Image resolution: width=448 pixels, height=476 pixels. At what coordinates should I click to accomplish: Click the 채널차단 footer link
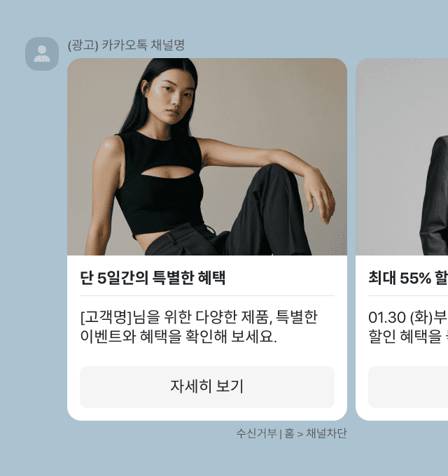[x=326, y=433]
